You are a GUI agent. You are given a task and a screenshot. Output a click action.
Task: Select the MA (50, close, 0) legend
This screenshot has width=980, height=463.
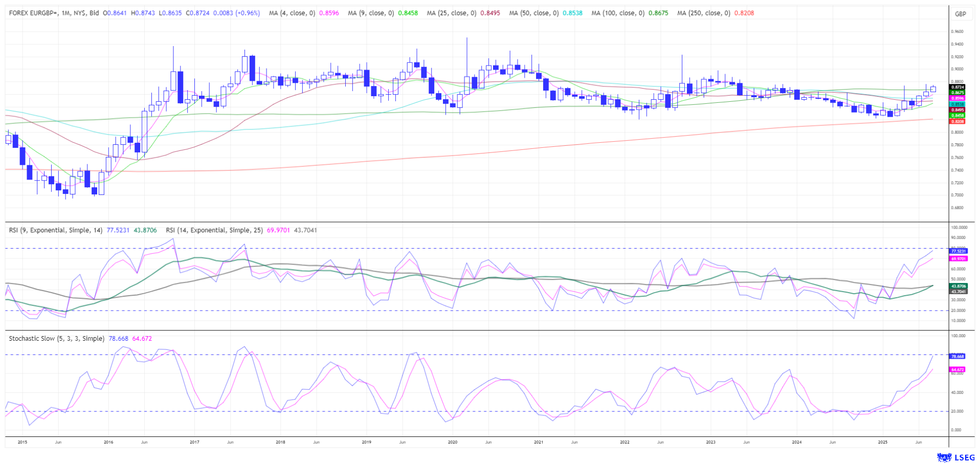[x=533, y=13]
